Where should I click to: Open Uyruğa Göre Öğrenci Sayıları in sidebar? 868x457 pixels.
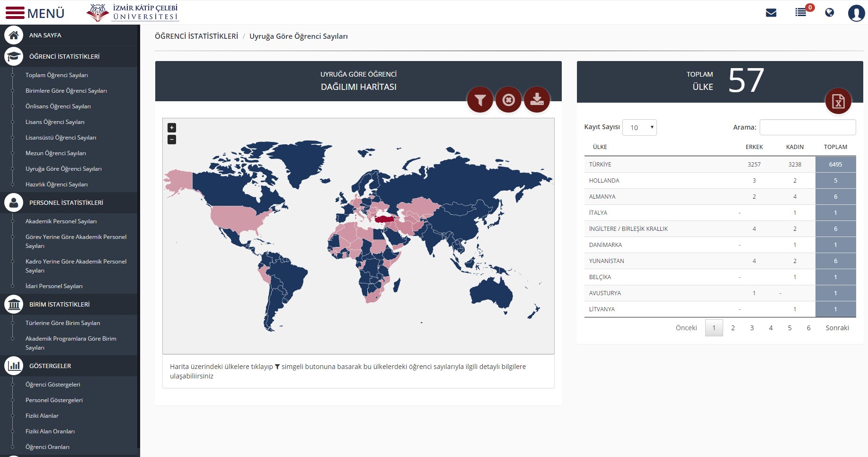pos(63,169)
